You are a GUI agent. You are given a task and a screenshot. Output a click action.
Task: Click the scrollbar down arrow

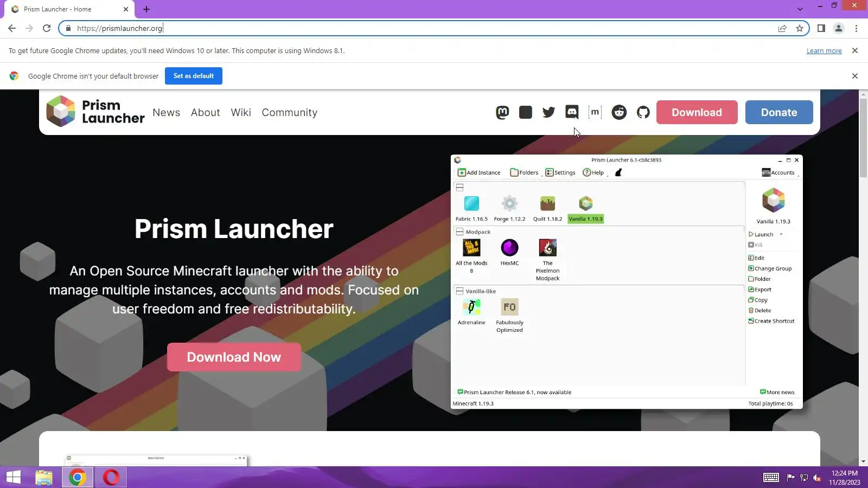(864, 462)
